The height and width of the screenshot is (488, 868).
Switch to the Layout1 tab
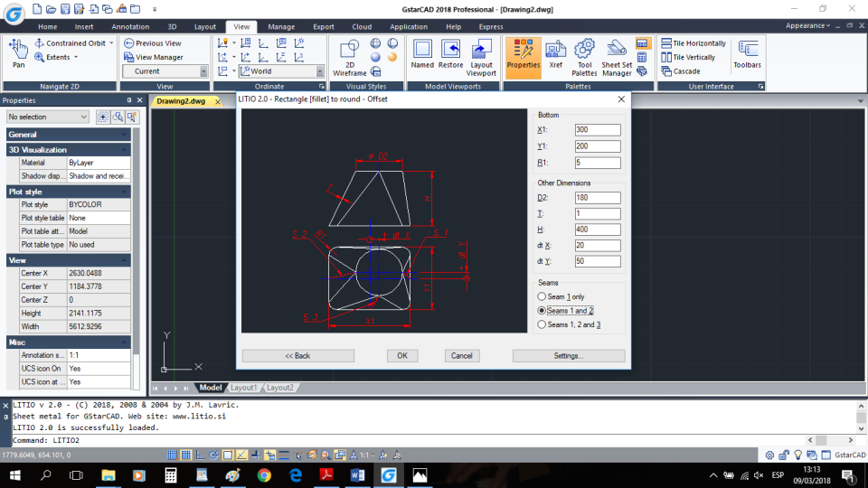[x=243, y=388]
